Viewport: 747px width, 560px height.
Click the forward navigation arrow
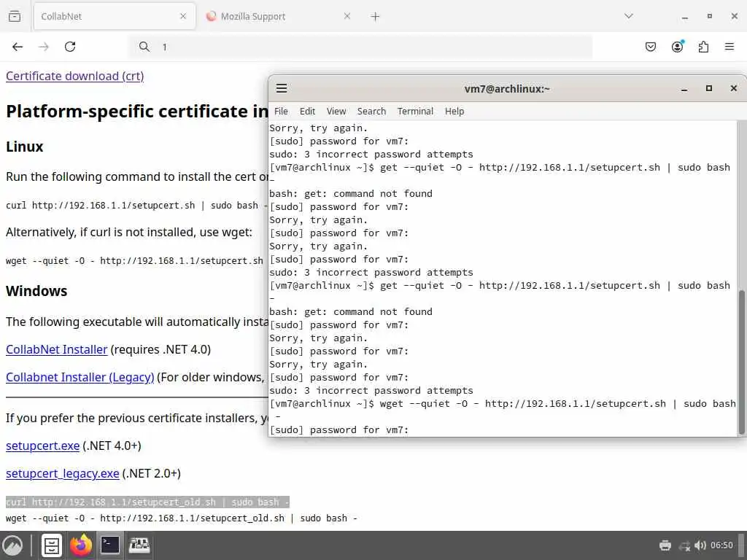[x=44, y=47]
